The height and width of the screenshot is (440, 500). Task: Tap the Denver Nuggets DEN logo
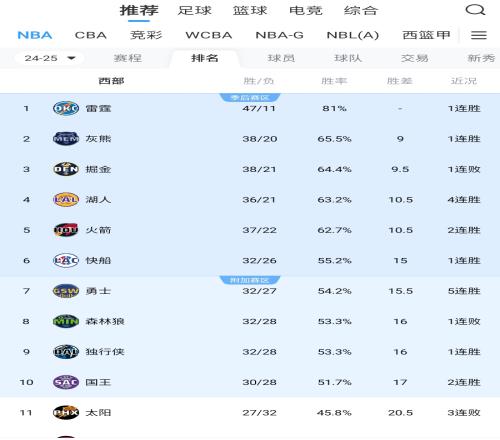[x=66, y=169]
